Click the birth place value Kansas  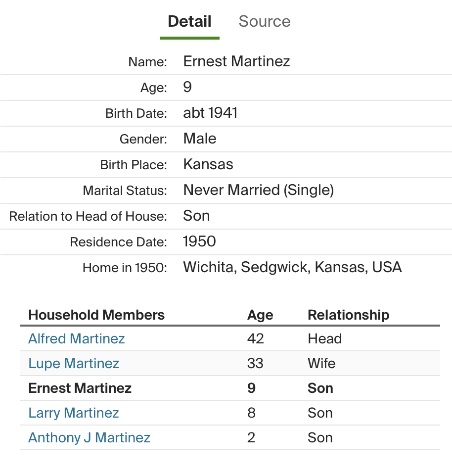point(208,164)
